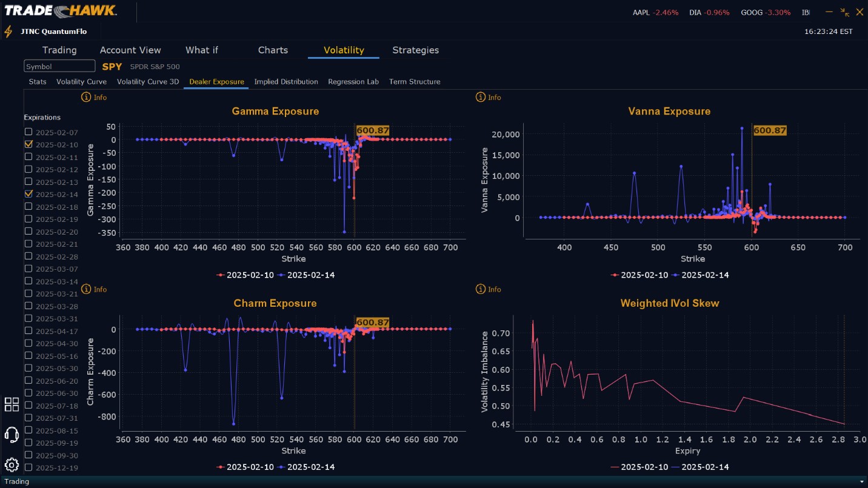This screenshot has width=868, height=488.
Task: Open the Info icon above Vanna Exposure chart
Action: tap(481, 97)
